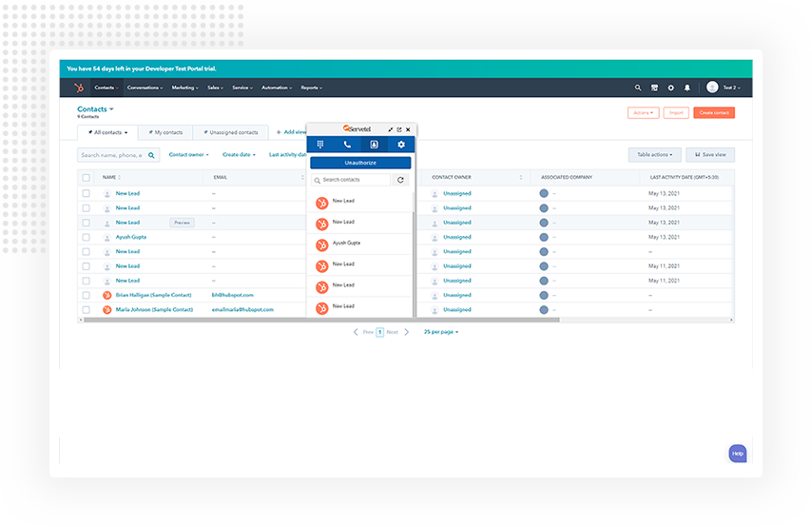Image resolution: width=812 pixels, height=527 pixels.
Task: Check the first New Lead row checkbox
Action: (x=86, y=193)
